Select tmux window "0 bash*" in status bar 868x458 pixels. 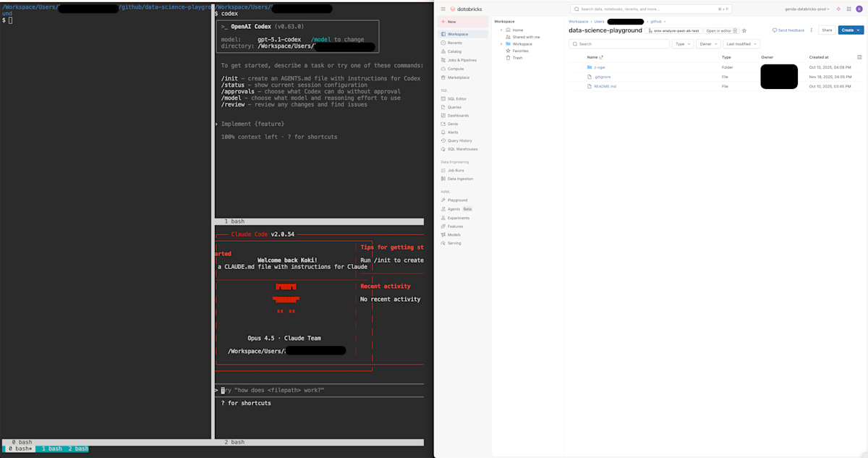coord(20,449)
